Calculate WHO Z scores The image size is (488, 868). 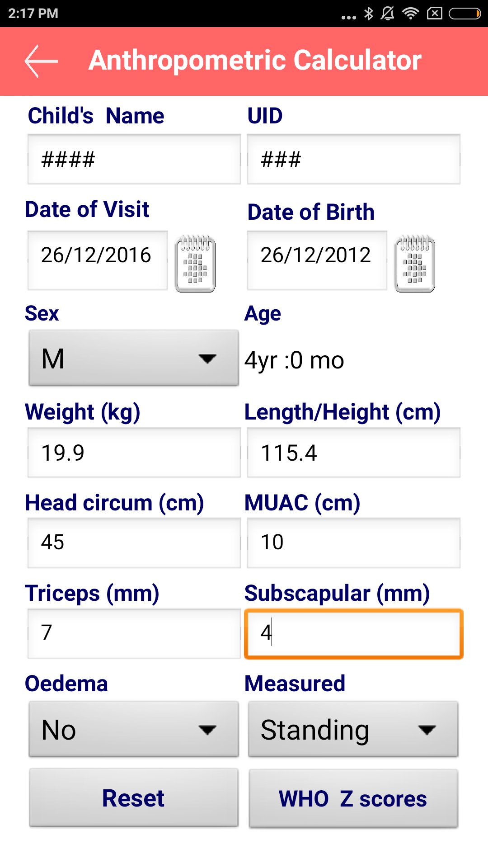click(353, 798)
